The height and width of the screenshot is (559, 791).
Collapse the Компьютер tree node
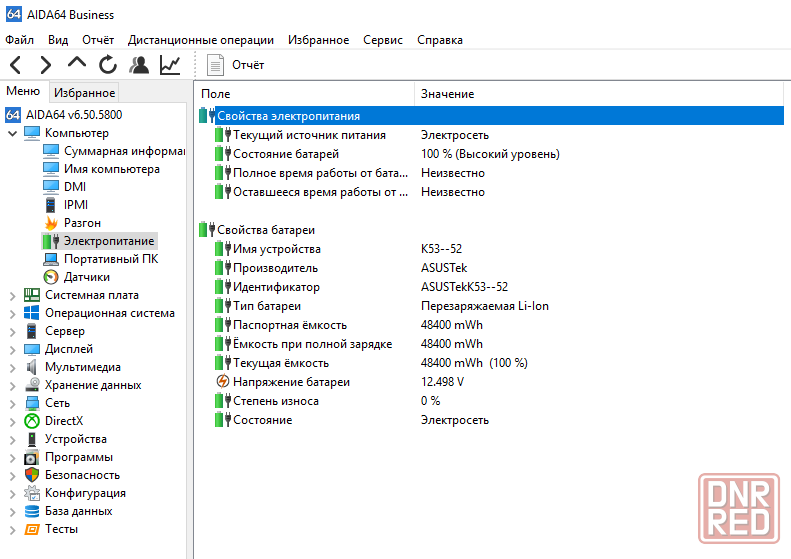pos(12,133)
